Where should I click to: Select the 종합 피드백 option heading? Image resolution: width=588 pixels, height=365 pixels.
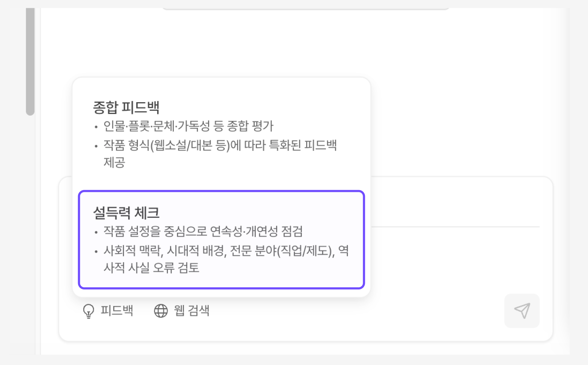click(126, 107)
